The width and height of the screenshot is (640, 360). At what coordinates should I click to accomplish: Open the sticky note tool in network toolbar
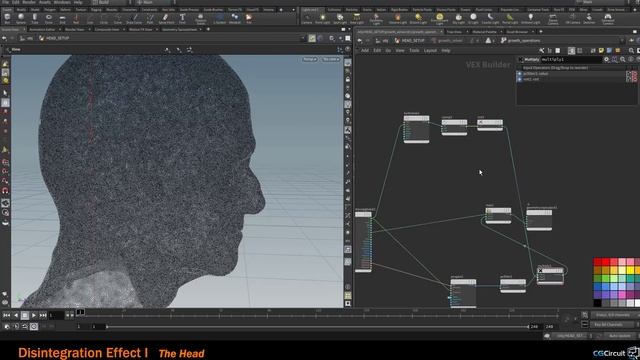point(601,50)
